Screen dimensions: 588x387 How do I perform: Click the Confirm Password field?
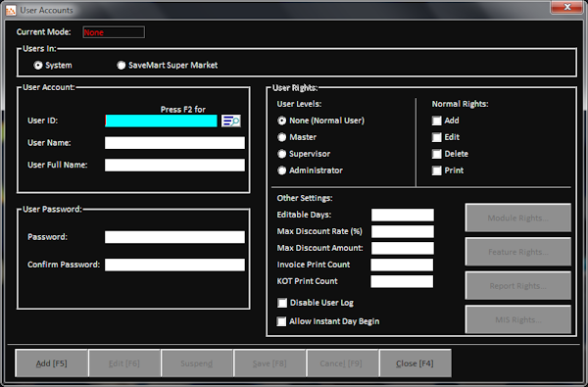(174, 265)
